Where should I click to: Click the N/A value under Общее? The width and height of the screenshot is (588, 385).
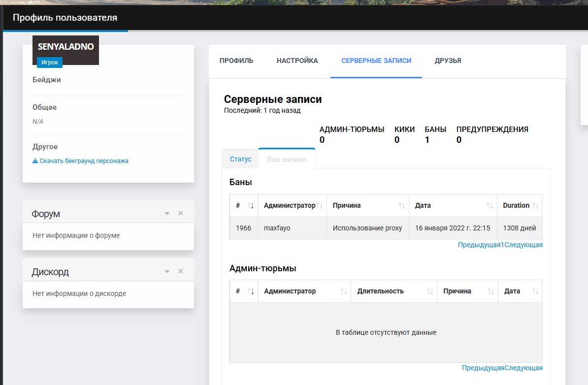click(x=38, y=122)
